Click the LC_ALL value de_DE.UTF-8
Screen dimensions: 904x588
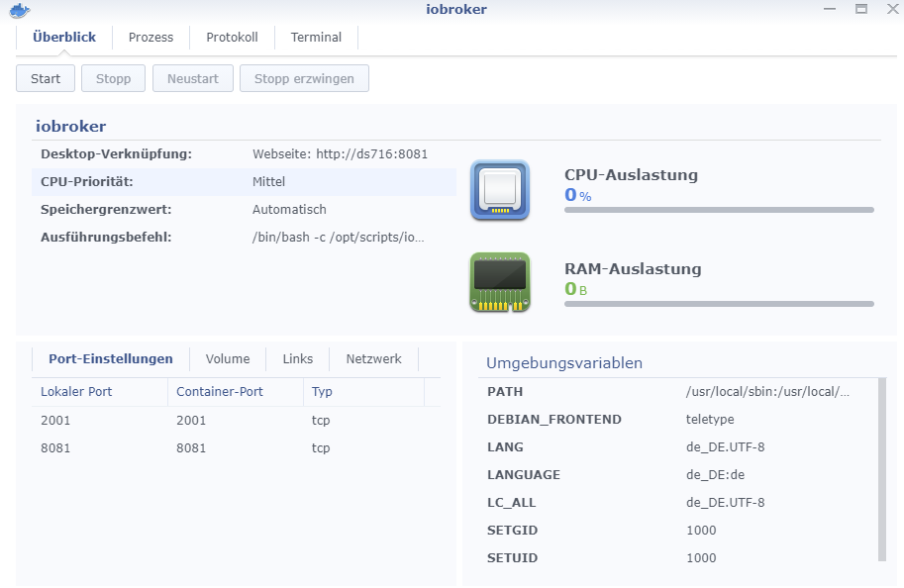click(725, 503)
